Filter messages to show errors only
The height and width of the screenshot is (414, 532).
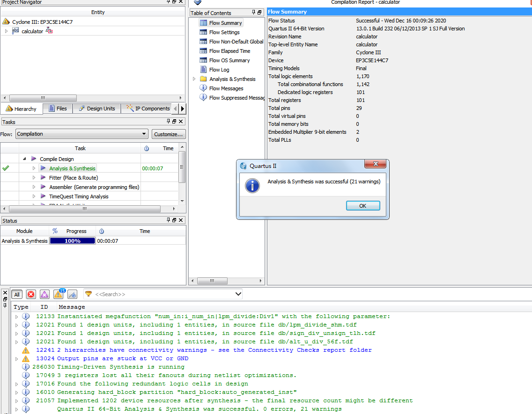(31, 294)
